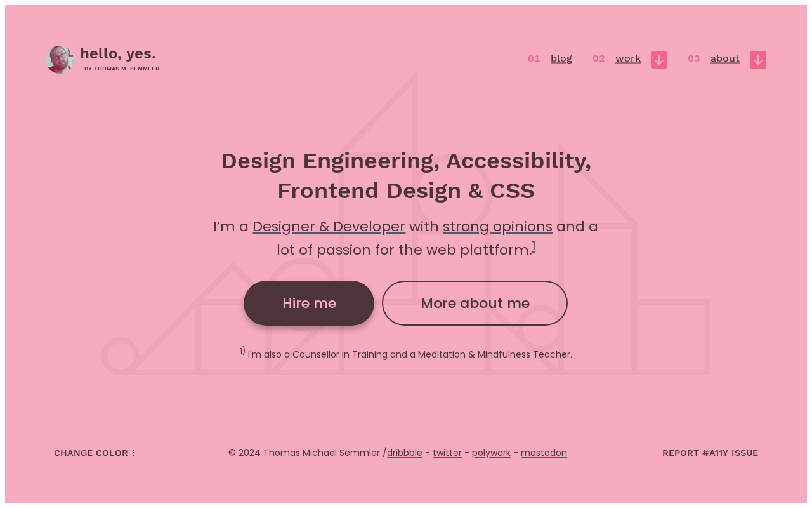Image resolution: width=812 pixels, height=508 pixels.
Task: Click the 'By Thomas M. Semmler' byline
Action: 122,69
